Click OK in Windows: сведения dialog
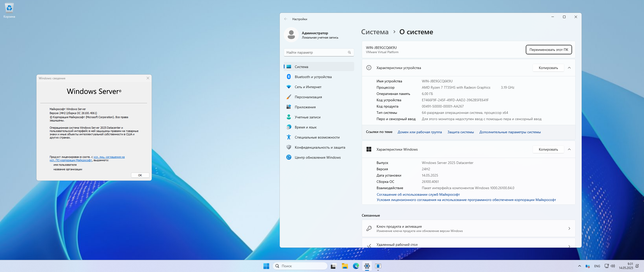This screenshot has height=272, width=644. tap(140, 175)
